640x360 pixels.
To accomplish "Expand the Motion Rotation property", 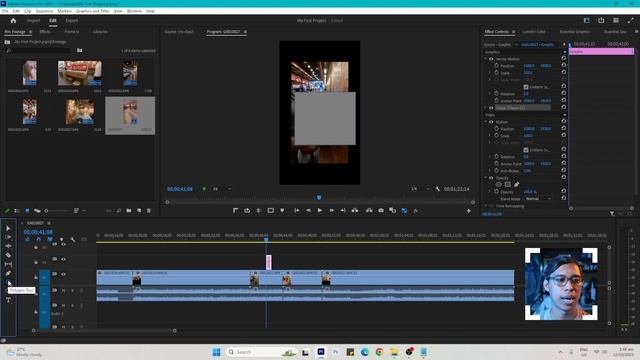I will point(490,156).
